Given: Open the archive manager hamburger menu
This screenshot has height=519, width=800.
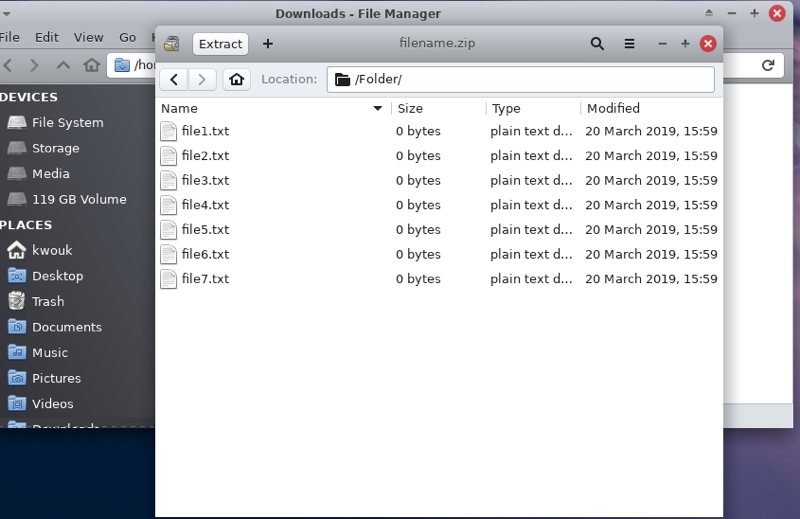Looking at the screenshot, I should point(629,44).
